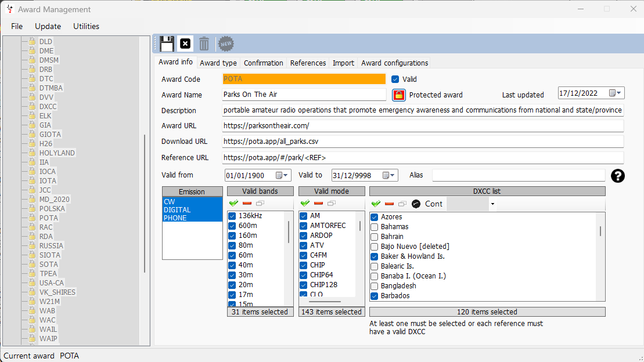The width and height of the screenshot is (644, 362).
Task: Uncheck the 136kHz band checkbox
Action: pyautogui.click(x=232, y=216)
